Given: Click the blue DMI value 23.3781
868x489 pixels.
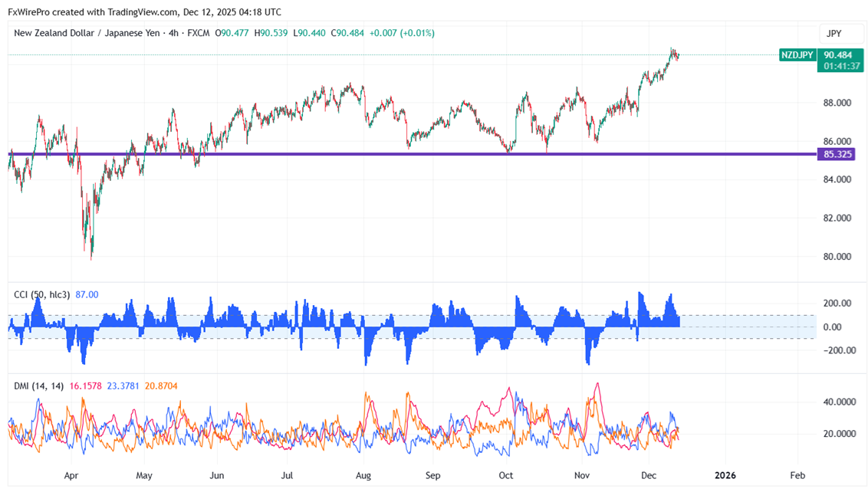Looking at the screenshot, I should tap(123, 386).
